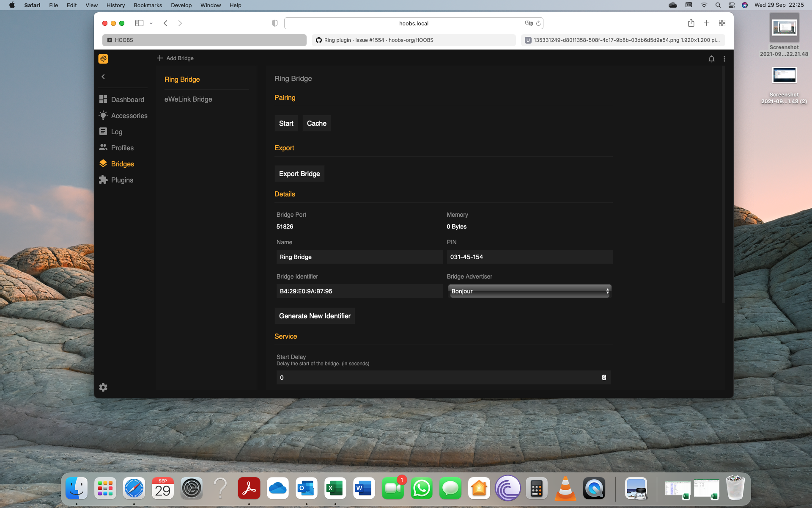
Task: Start pairing the Ring Bridge
Action: point(286,123)
